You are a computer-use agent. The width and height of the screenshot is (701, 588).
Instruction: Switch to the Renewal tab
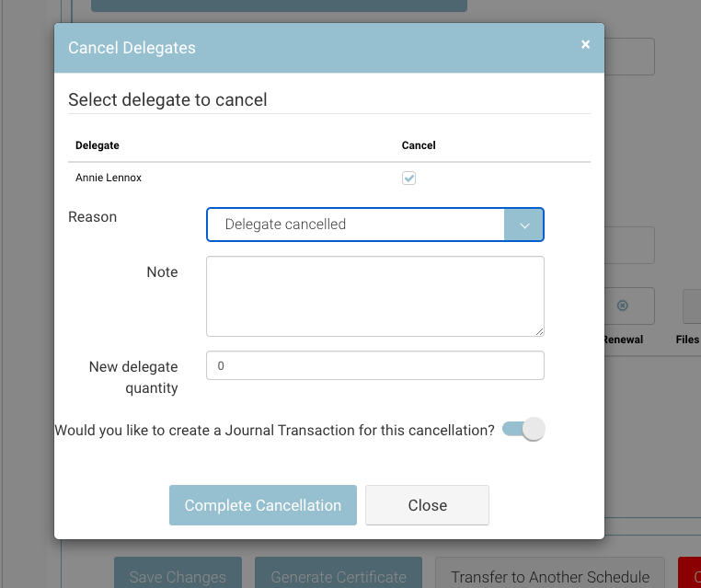[623, 340]
